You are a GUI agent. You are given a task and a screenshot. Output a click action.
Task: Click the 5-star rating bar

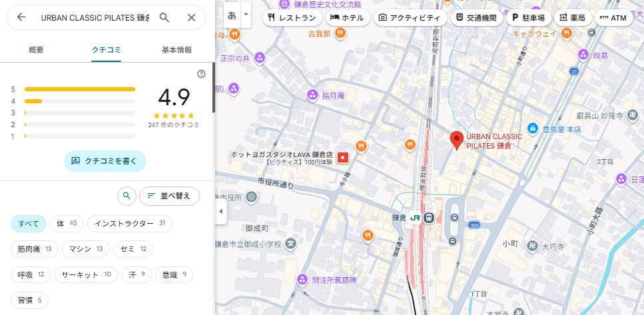[x=79, y=89]
